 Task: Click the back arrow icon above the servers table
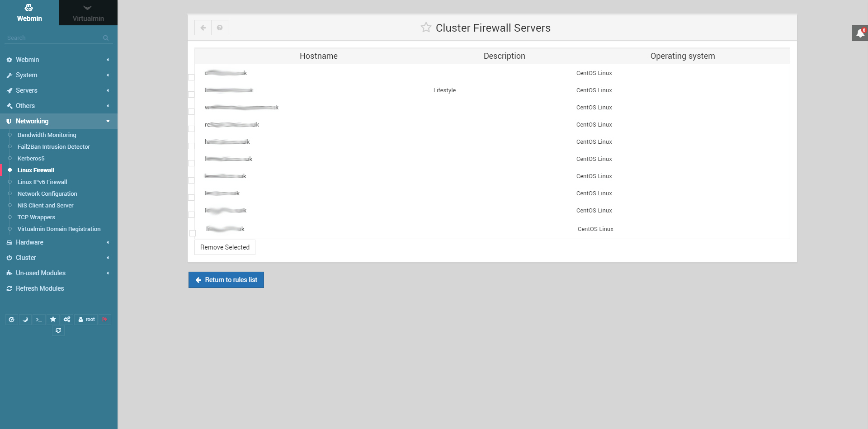(x=203, y=28)
